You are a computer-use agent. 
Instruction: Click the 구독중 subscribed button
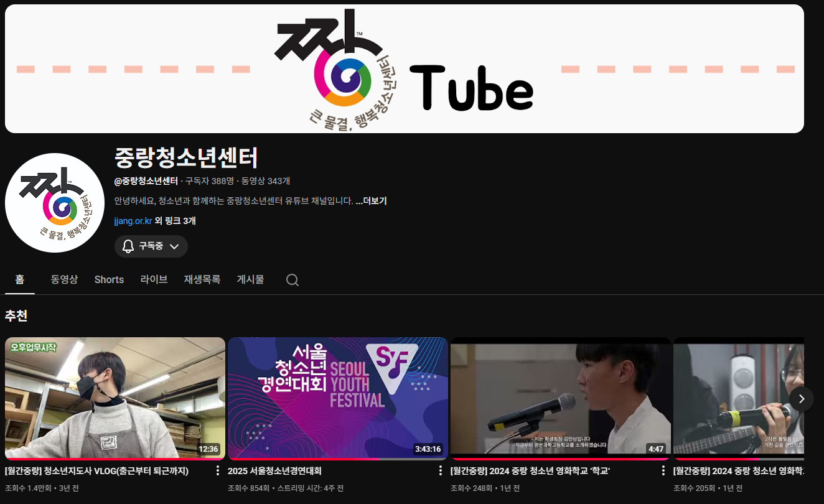click(151, 246)
